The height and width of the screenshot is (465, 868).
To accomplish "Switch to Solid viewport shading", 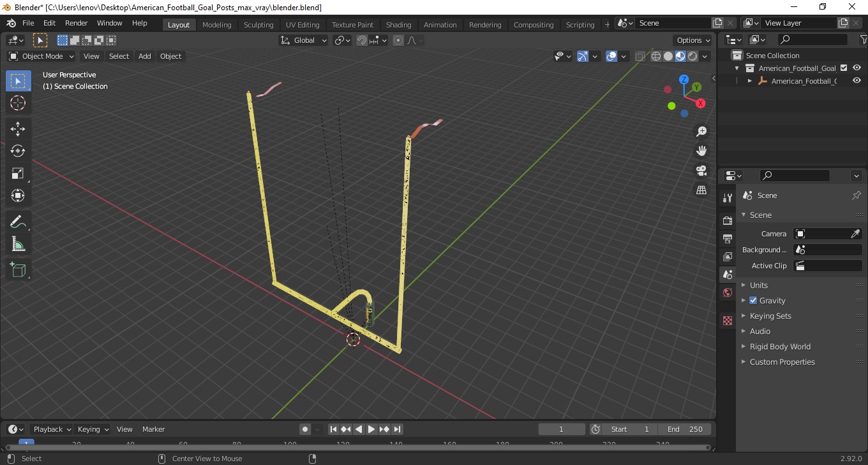I will 668,56.
